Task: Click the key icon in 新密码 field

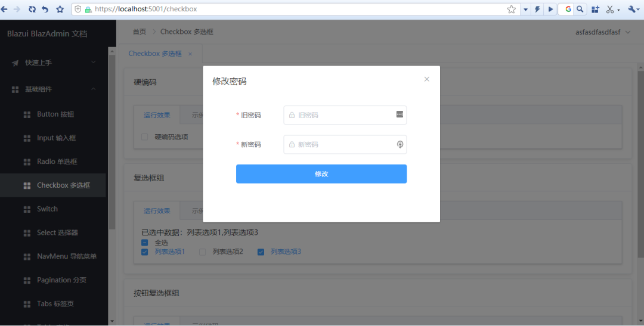Action: [x=400, y=144]
